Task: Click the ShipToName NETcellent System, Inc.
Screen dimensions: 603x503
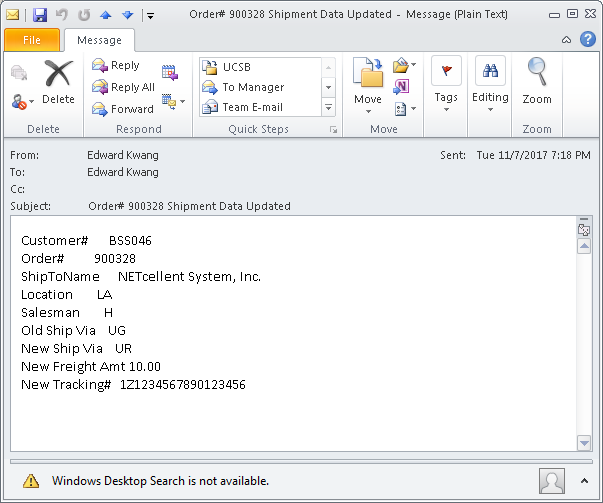Action: click(x=189, y=276)
